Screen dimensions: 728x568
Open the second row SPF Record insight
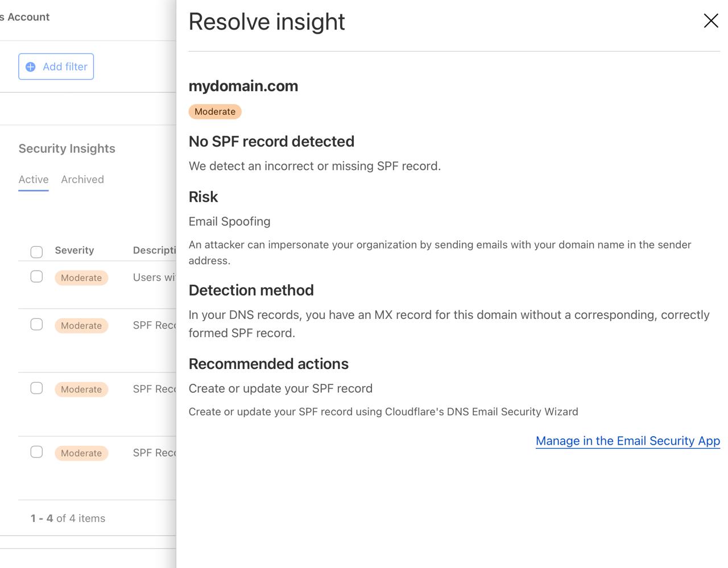pos(154,325)
